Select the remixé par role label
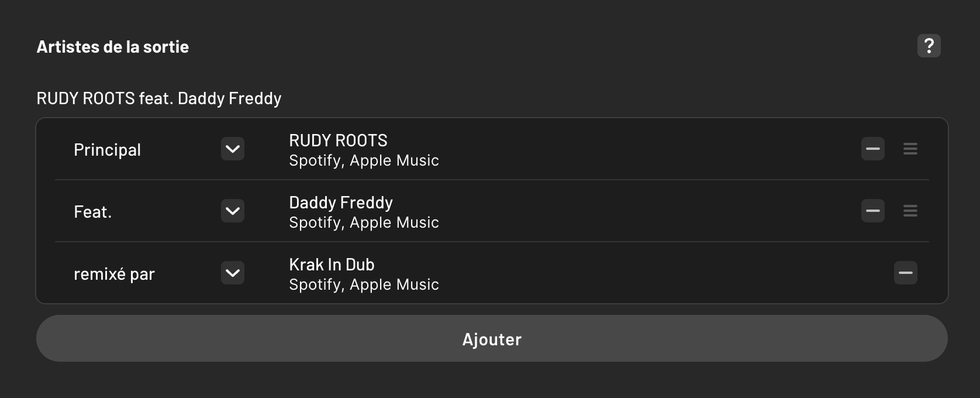Image resolution: width=980 pixels, height=398 pixels. (114, 274)
